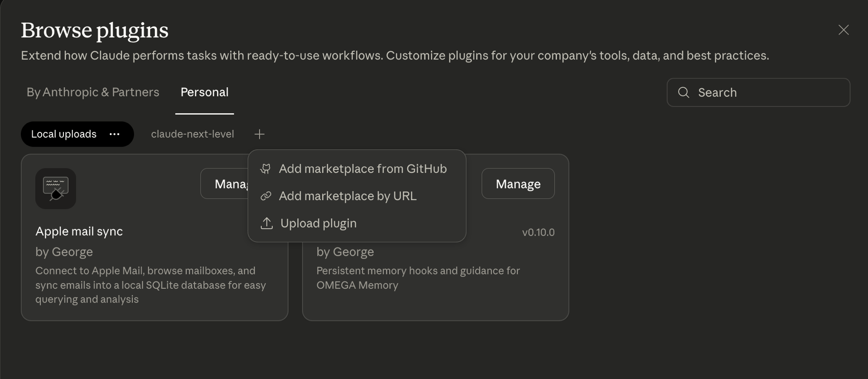Choose Upload plugin from the menu

tap(357, 223)
